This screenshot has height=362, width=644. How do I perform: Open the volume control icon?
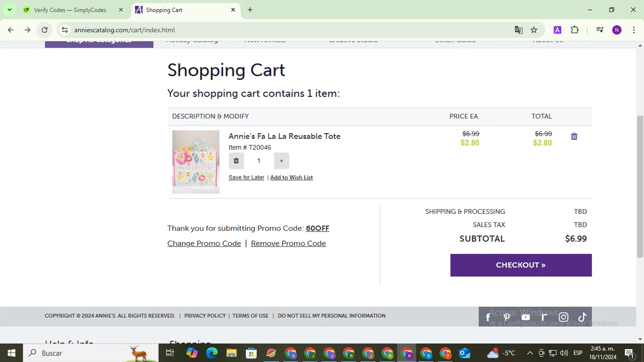click(x=564, y=353)
